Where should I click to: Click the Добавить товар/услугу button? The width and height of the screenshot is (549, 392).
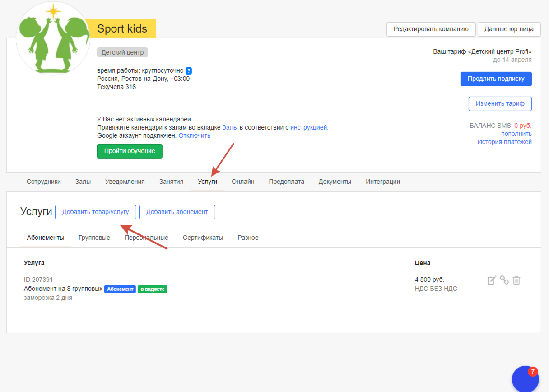point(95,212)
